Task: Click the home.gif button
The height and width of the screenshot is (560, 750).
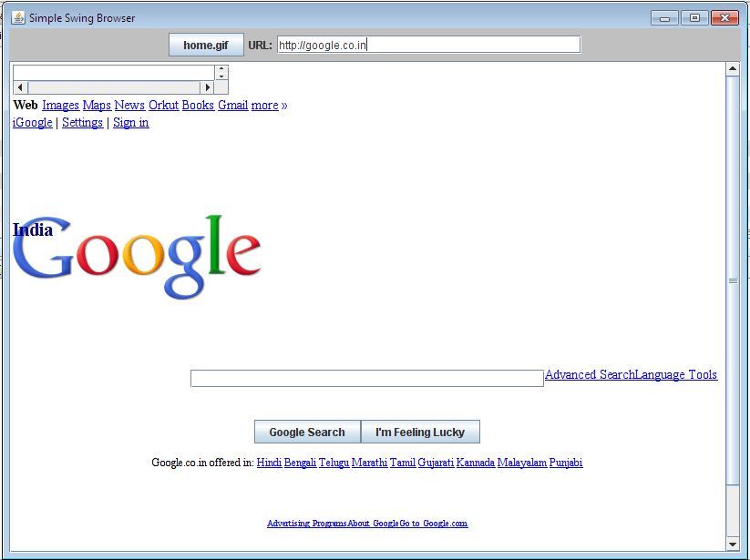Action: pos(206,45)
